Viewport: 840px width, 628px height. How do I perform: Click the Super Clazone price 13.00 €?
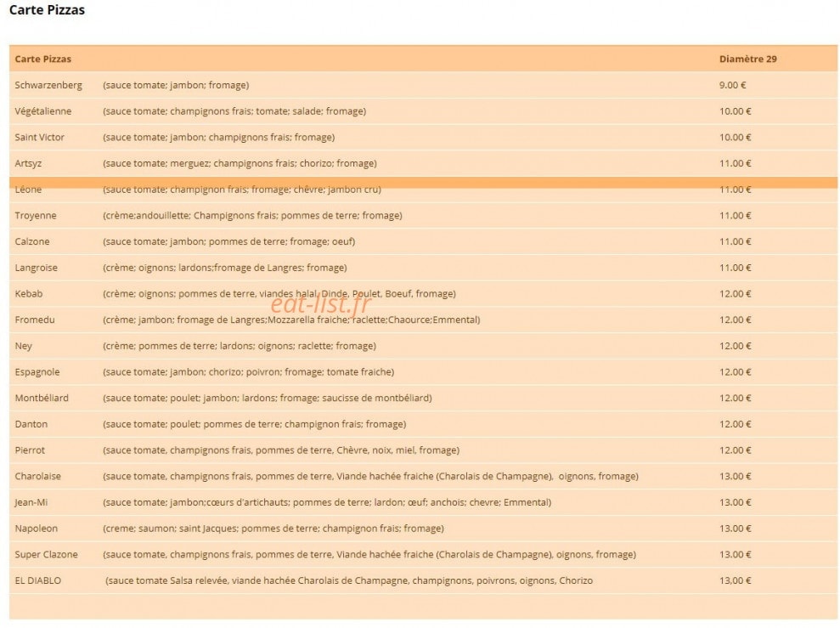pyautogui.click(x=735, y=555)
